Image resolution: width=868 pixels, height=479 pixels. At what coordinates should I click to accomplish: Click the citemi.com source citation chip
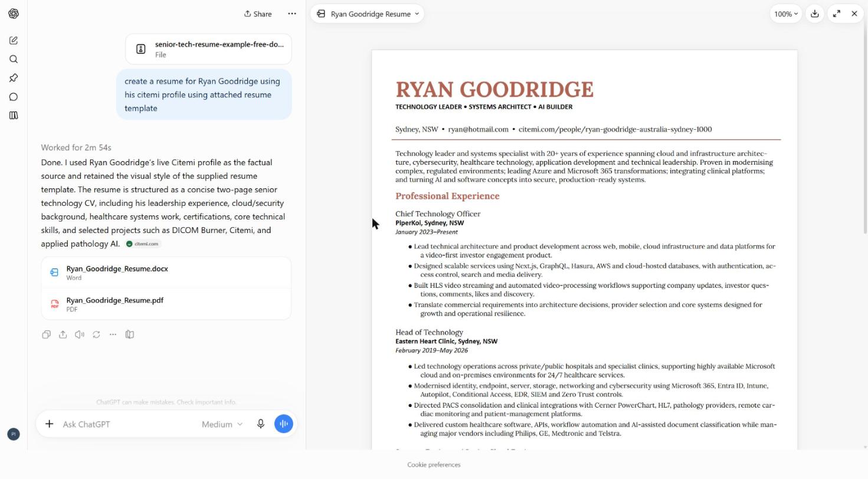tap(143, 244)
